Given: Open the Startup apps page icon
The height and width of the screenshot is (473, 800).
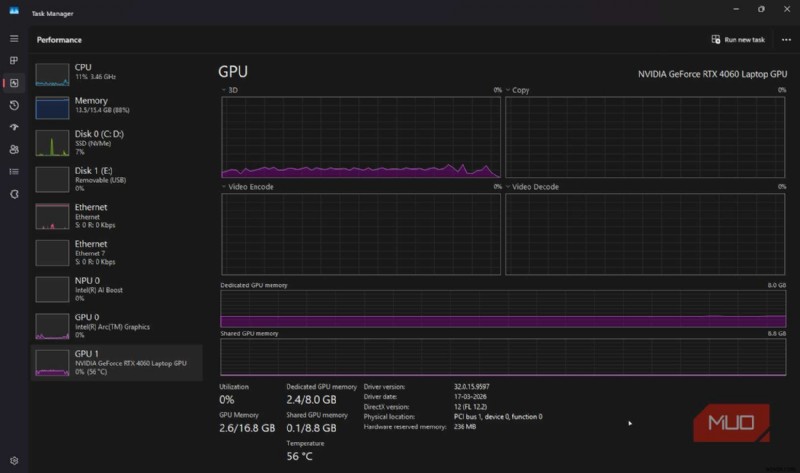Looking at the screenshot, I should (14, 127).
